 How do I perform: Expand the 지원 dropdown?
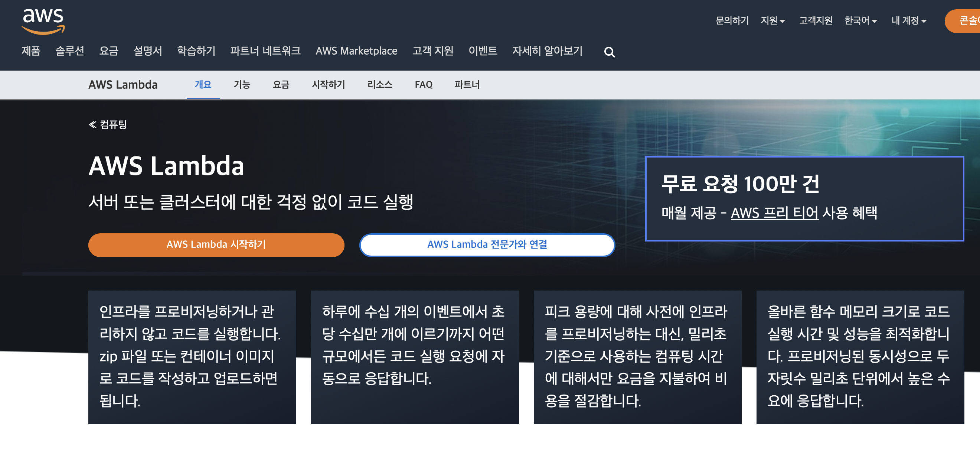pos(772,20)
